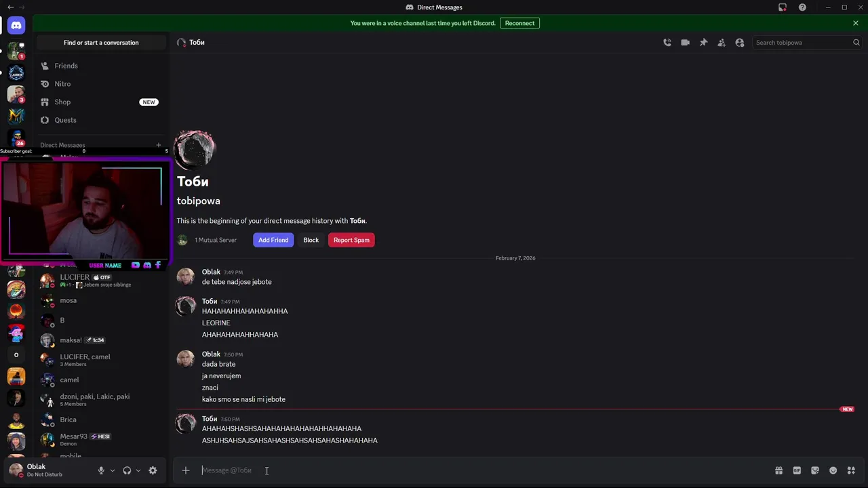Block user Тоби

pos(311,240)
